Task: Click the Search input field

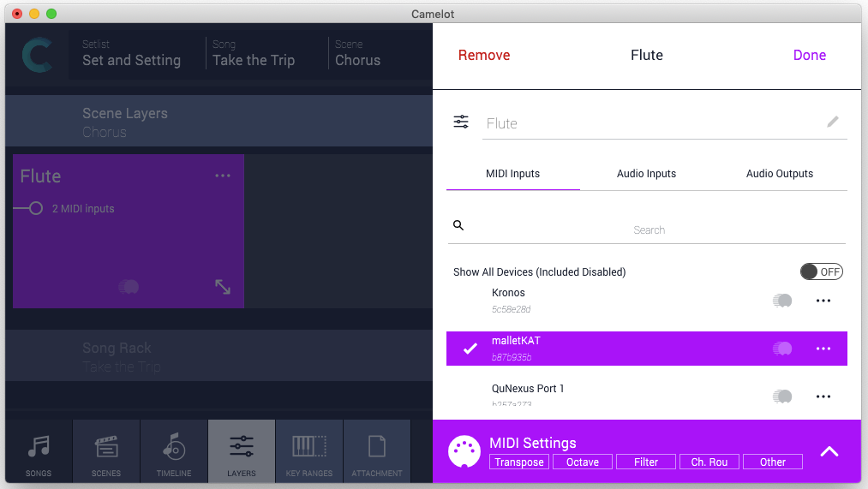Action: click(649, 229)
